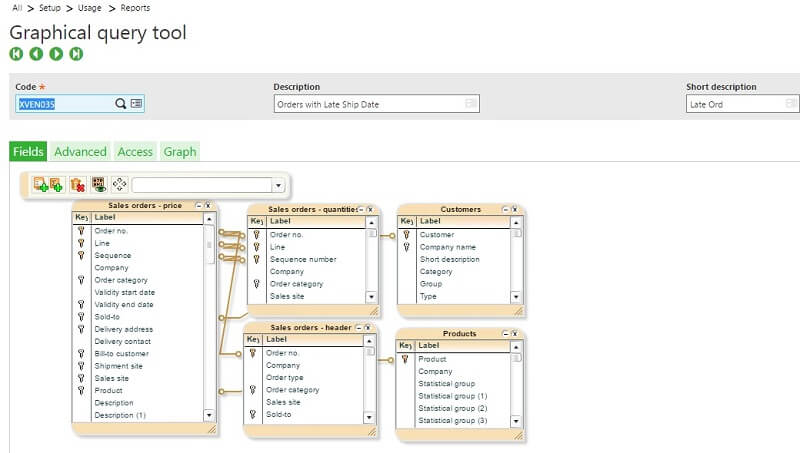Click the empty toolbar combo box field
Screen dimensions: 800x453
[202, 185]
